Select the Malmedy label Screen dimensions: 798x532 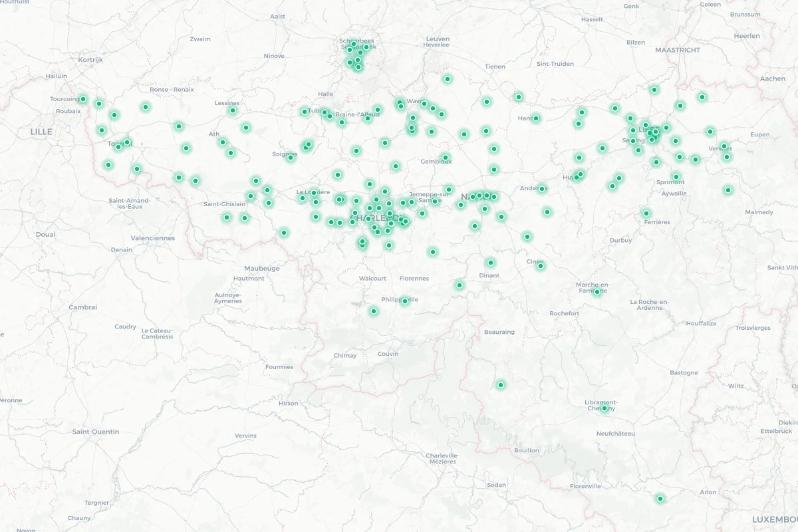[759, 212]
